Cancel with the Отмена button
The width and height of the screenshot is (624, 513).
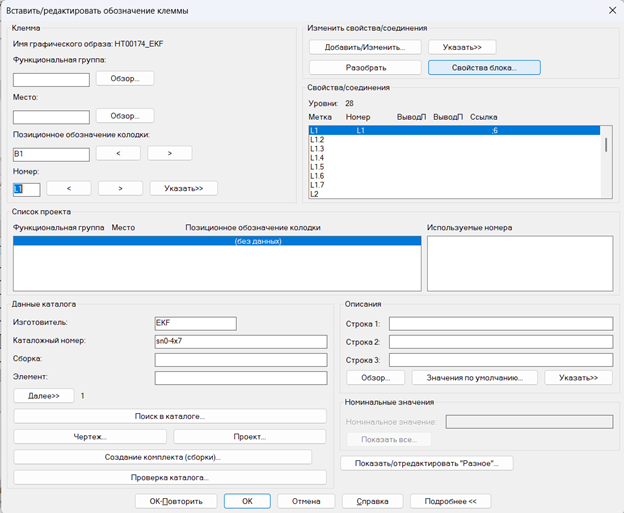point(306,501)
